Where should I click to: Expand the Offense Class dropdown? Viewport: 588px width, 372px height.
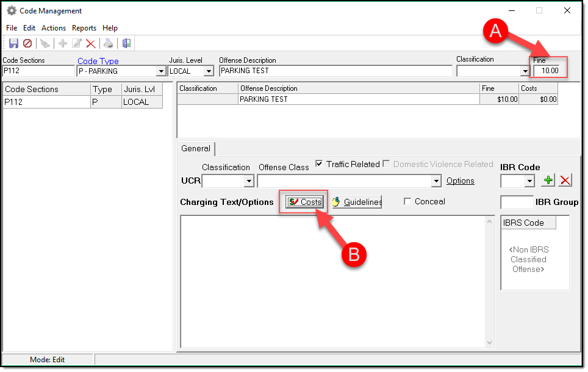(x=436, y=181)
